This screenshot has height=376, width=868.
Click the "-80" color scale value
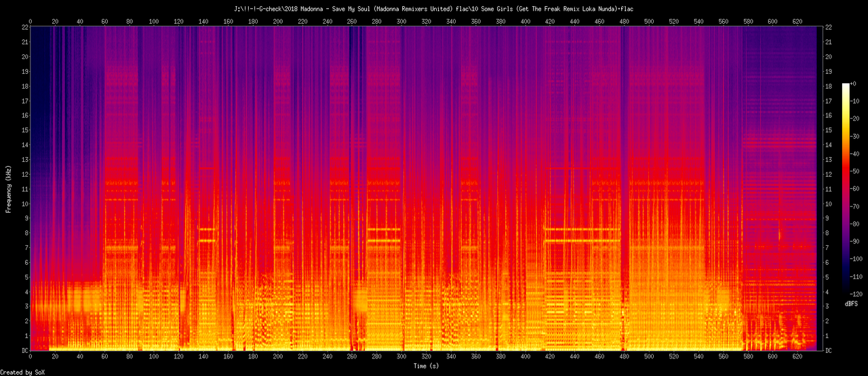click(x=854, y=224)
